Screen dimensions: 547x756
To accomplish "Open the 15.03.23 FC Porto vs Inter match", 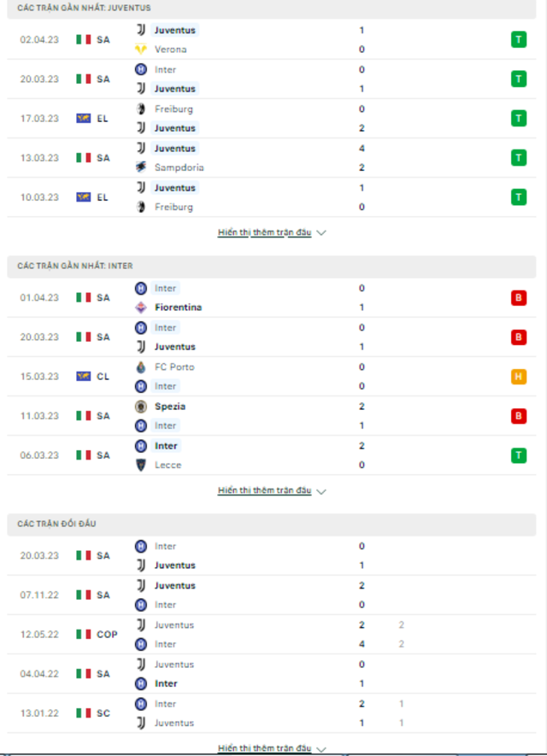I will [272, 377].
